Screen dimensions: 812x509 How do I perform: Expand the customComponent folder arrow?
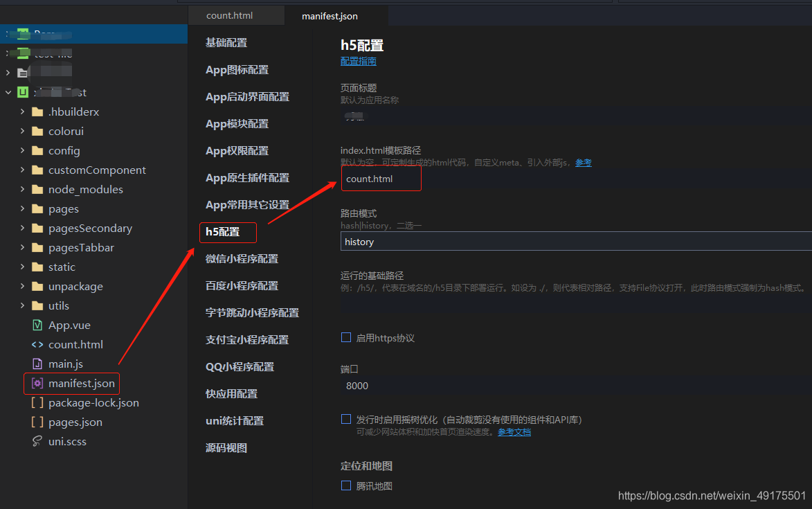coord(22,170)
